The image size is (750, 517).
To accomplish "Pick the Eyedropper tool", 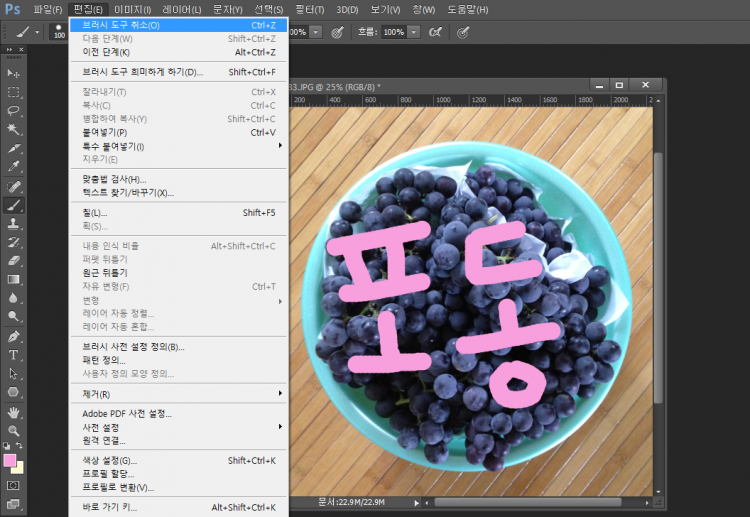I will click(14, 167).
